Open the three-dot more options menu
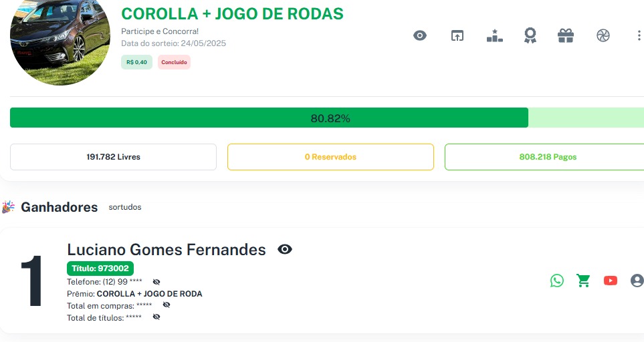Screen dimensions: 644x342 click(x=639, y=36)
